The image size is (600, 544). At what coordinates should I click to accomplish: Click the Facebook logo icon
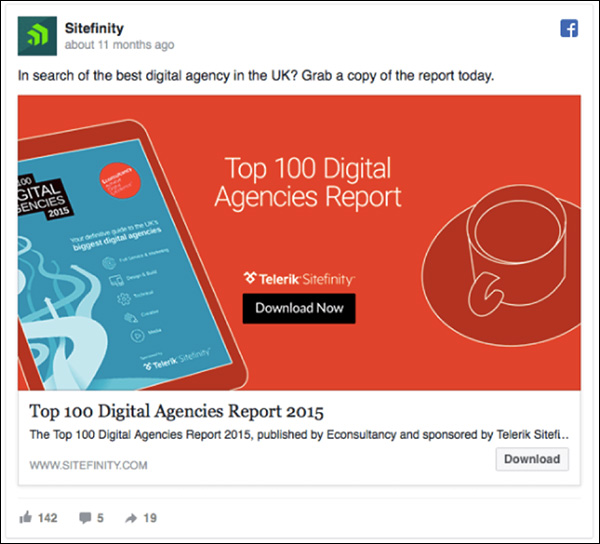(569, 29)
